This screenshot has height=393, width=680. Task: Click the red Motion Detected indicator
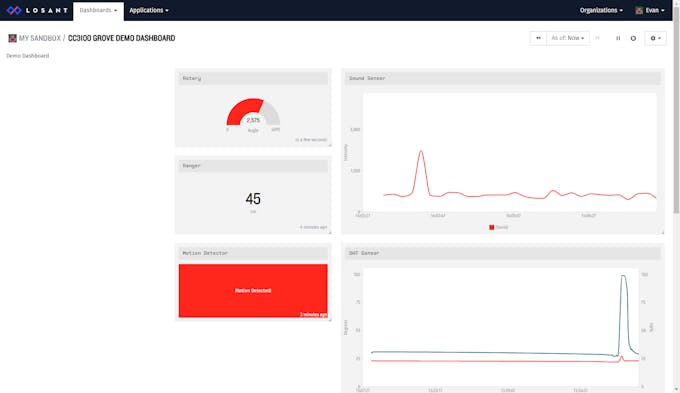click(x=253, y=291)
